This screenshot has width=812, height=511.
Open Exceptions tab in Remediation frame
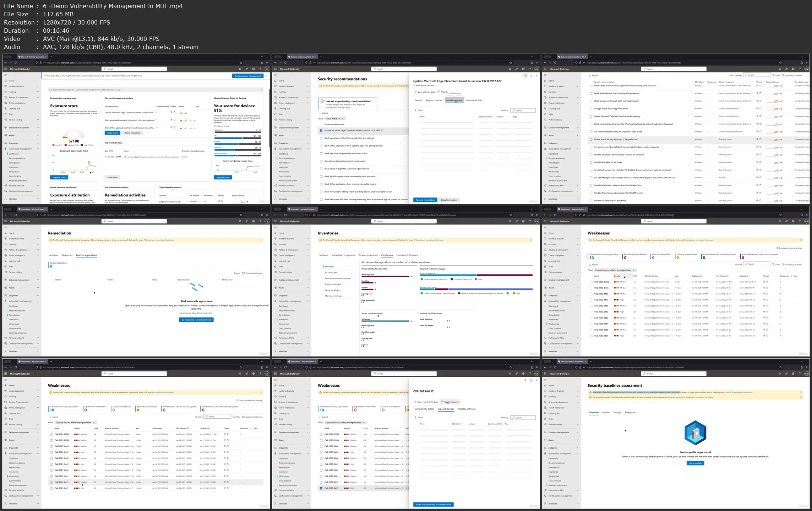pos(67,255)
